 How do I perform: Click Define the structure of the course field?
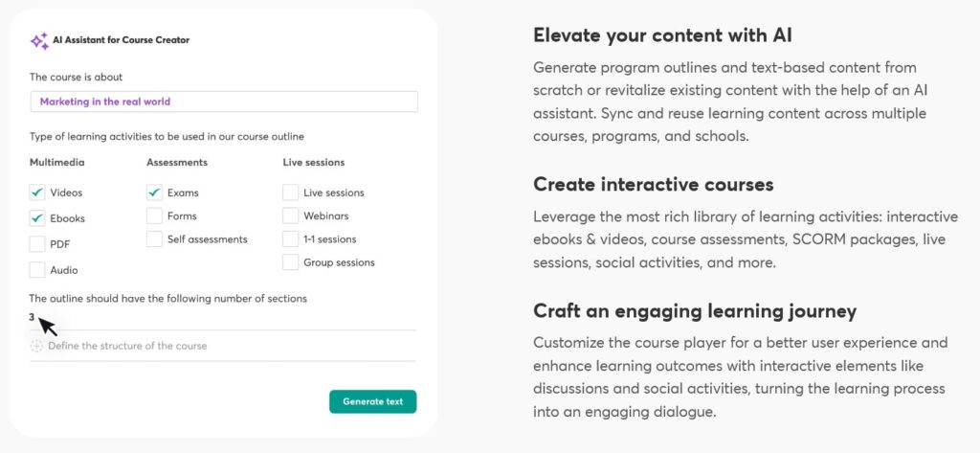click(222, 346)
